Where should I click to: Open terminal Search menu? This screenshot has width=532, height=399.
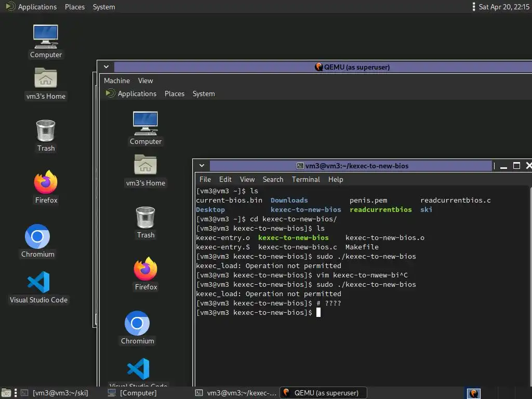273,179
